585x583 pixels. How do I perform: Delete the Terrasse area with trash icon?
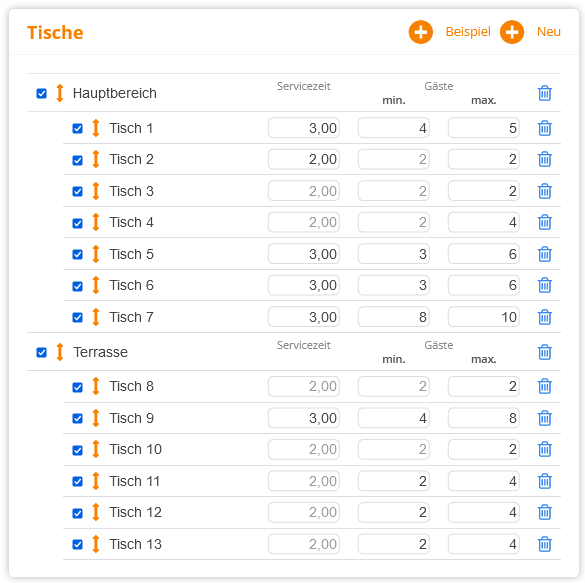click(544, 352)
